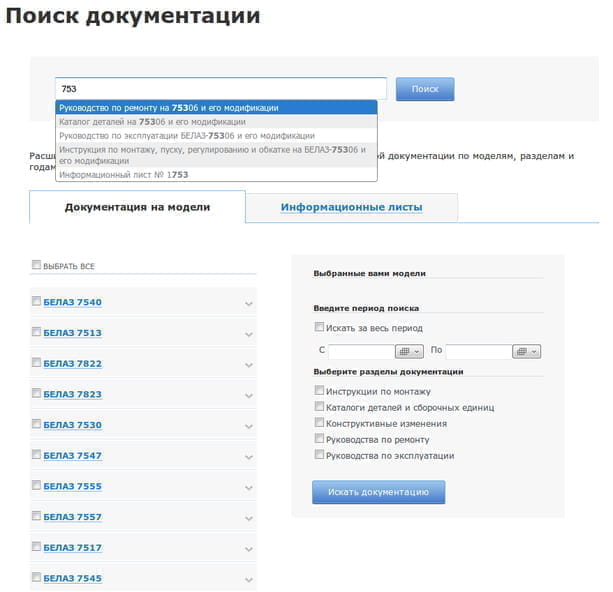Choose suggestion Руководство по ремонту на 75306
Screen dimensions: 613x592
216,108
